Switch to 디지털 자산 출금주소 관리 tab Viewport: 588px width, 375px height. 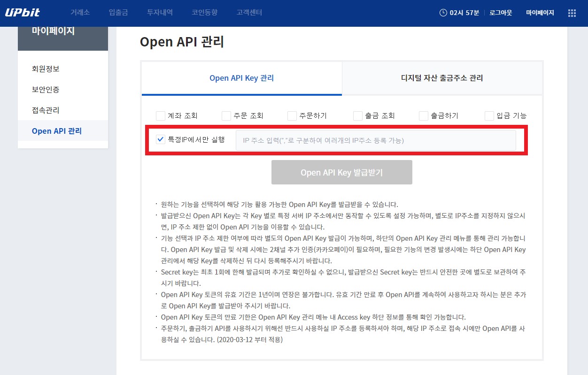click(442, 78)
